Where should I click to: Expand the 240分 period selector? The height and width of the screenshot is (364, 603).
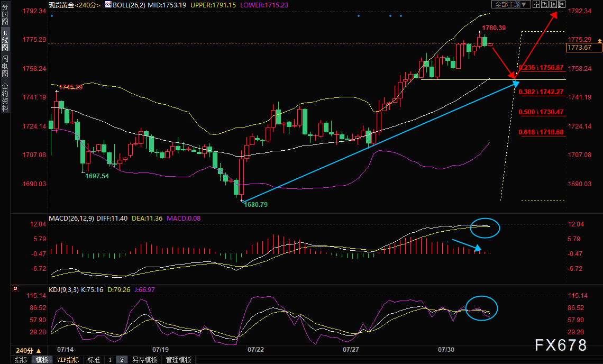pyautogui.click(x=29, y=351)
